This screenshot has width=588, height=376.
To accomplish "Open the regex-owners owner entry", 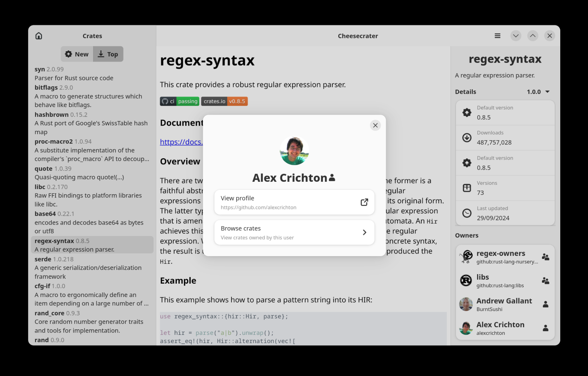I will (x=505, y=257).
